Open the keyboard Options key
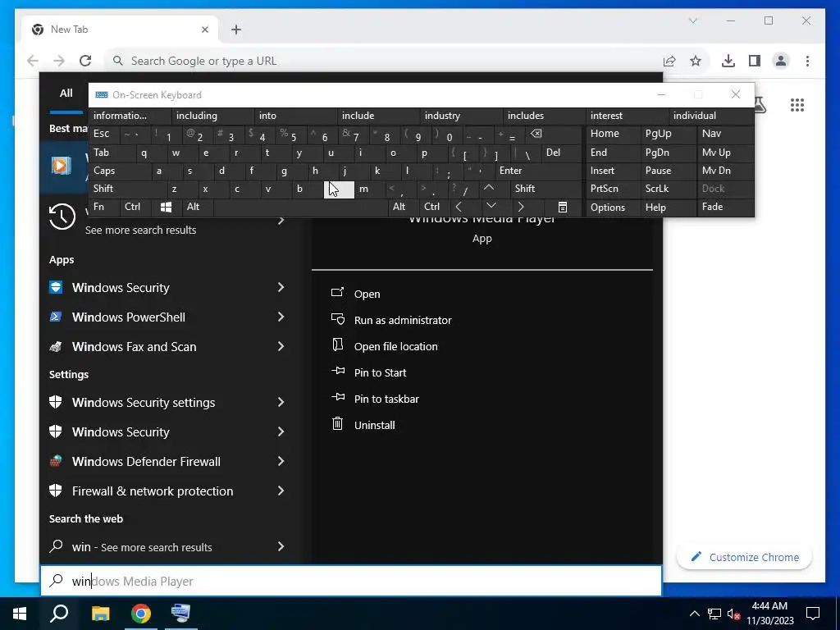Viewport: 840px width, 630px height. pyautogui.click(x=613, y=208)
